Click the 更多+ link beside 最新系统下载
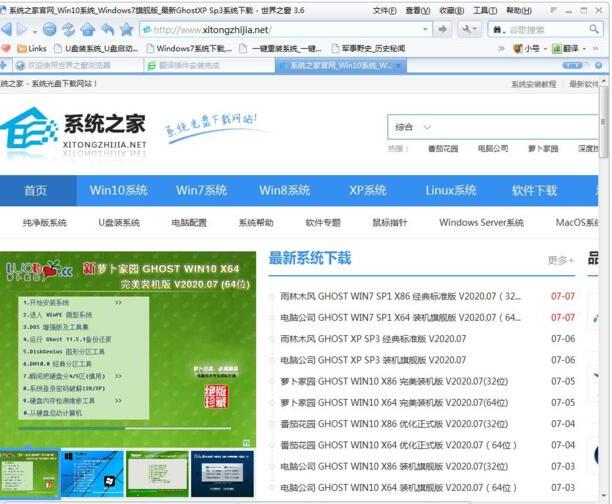This screenshot has height=504, width=612. pos(561,260)
